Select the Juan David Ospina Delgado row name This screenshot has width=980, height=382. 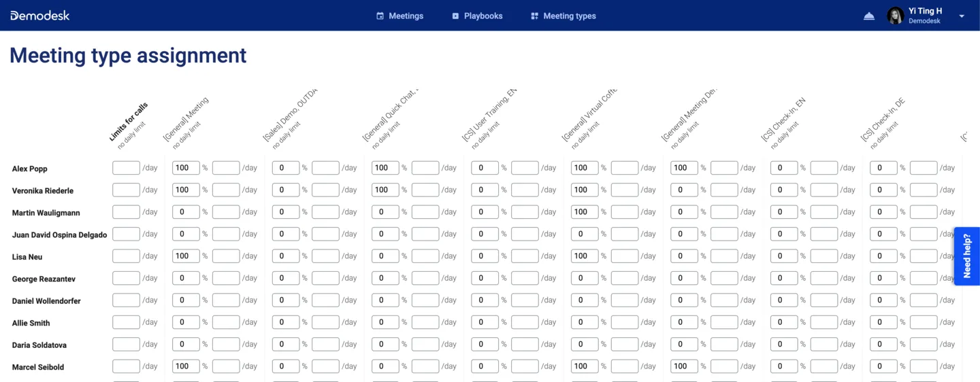60,235
